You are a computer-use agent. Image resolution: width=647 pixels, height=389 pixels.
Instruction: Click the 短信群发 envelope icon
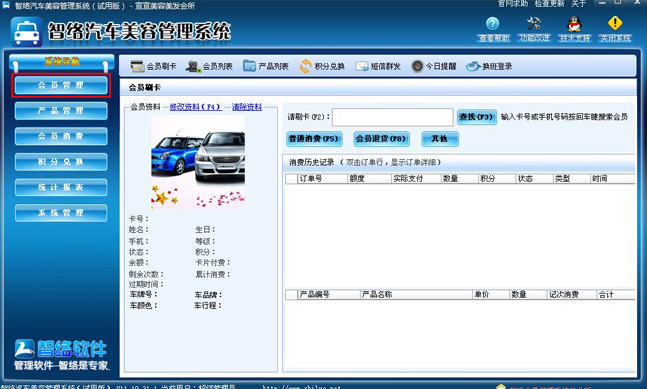point(362,66)
